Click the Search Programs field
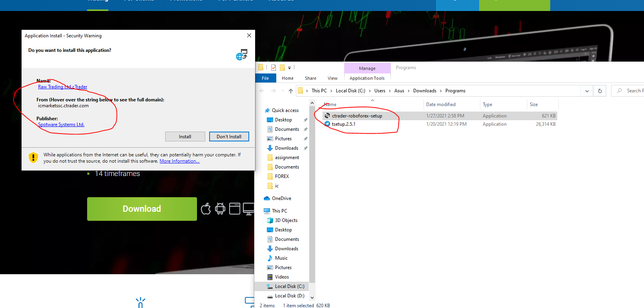 628,91
